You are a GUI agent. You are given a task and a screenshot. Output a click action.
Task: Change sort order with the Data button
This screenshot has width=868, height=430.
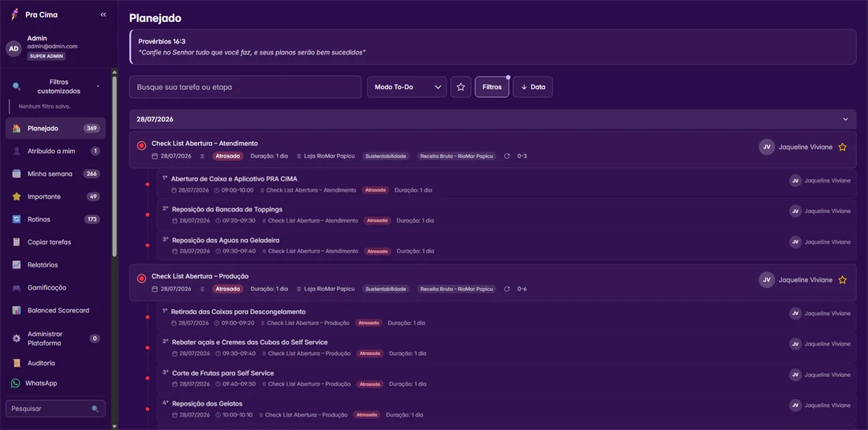(x=533, y=87)
